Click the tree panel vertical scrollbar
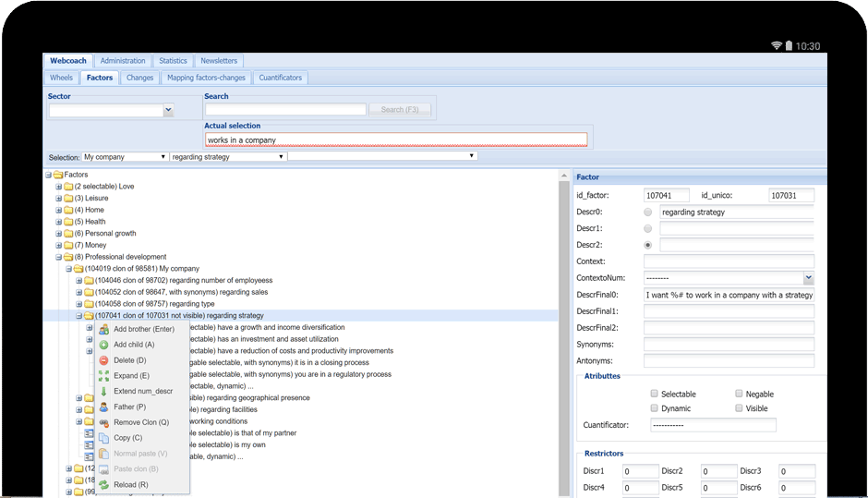 [564, 333]
